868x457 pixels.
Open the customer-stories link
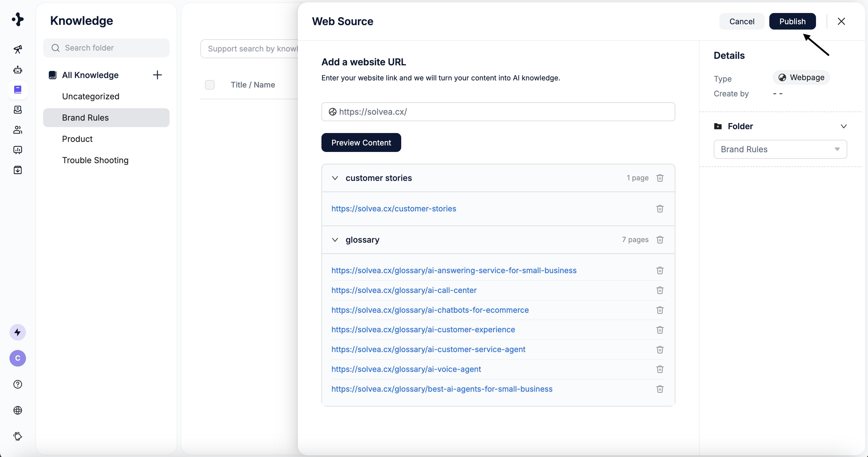[394, 209]
